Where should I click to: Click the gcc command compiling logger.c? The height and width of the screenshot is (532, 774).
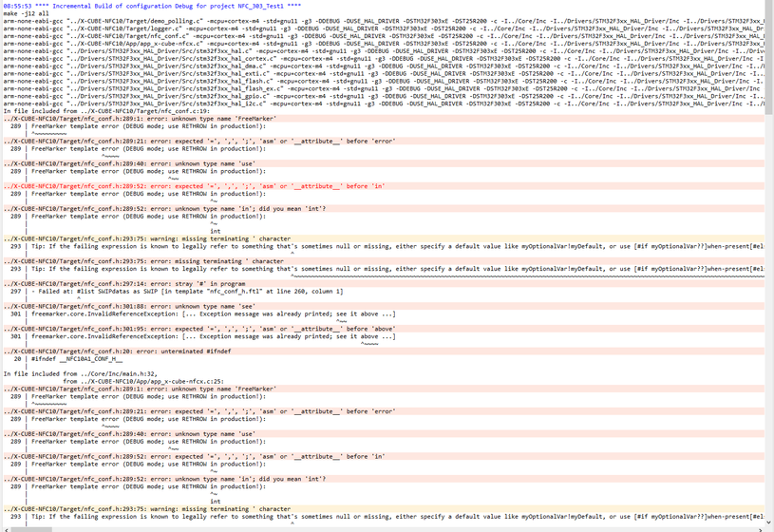click(x=384, y=28)
